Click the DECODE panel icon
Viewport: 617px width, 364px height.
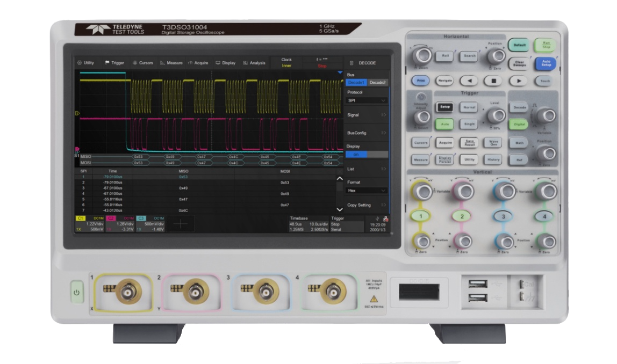(x=351, y=62)
